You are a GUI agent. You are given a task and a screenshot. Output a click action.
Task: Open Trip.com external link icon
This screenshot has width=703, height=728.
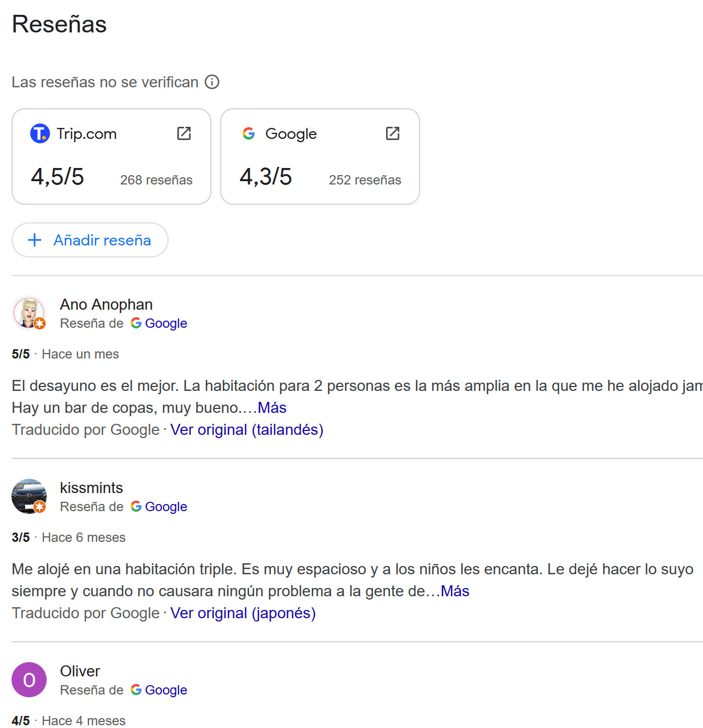point(184,133)
